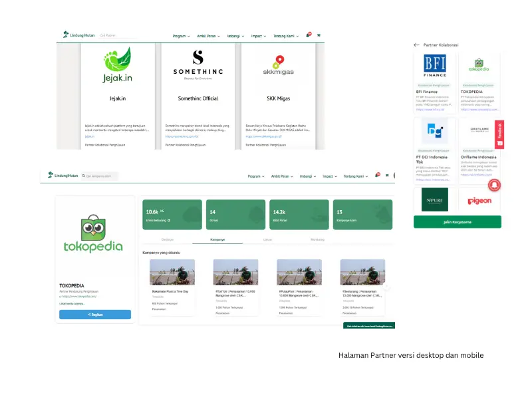Screen dimensions: 532x399
Task: Open Program dropdown on partner list page
Action: click(181, 36)
